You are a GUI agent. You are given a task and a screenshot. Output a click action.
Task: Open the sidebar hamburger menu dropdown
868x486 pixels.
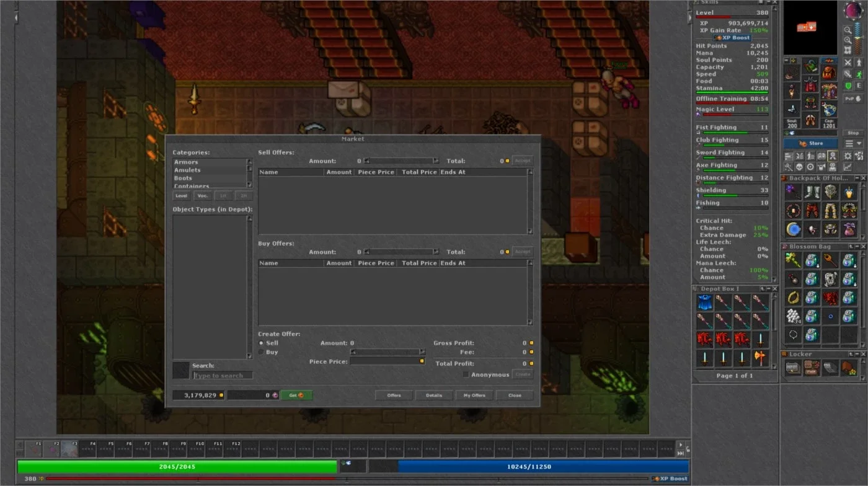coord(853,143)
